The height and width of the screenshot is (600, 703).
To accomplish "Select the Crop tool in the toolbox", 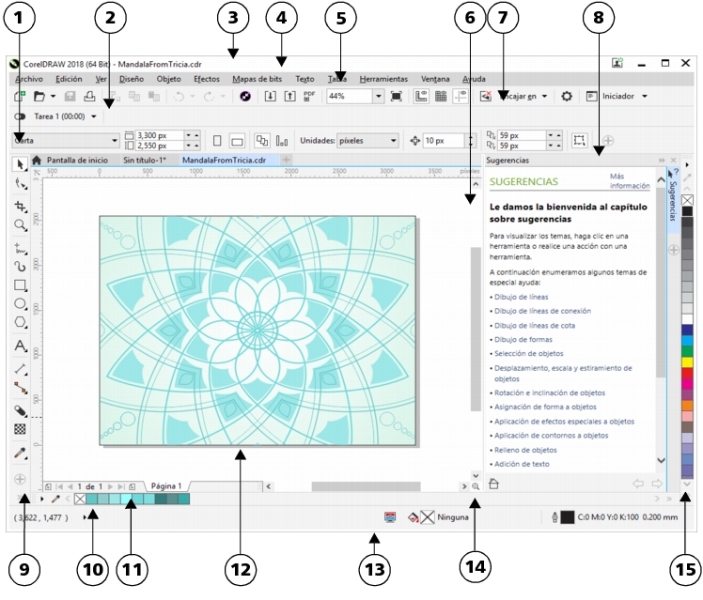I will (x=20, y=204).
